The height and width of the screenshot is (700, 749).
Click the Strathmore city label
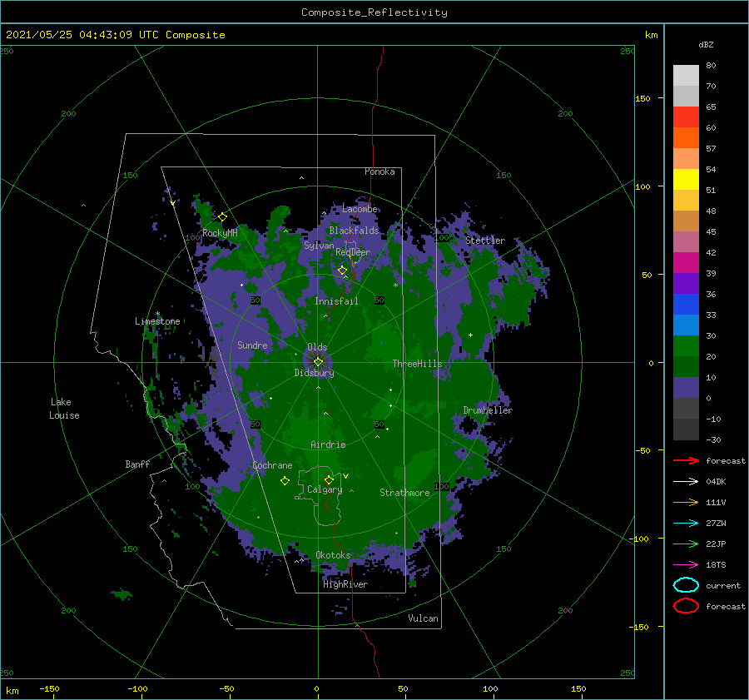[404, 493]
